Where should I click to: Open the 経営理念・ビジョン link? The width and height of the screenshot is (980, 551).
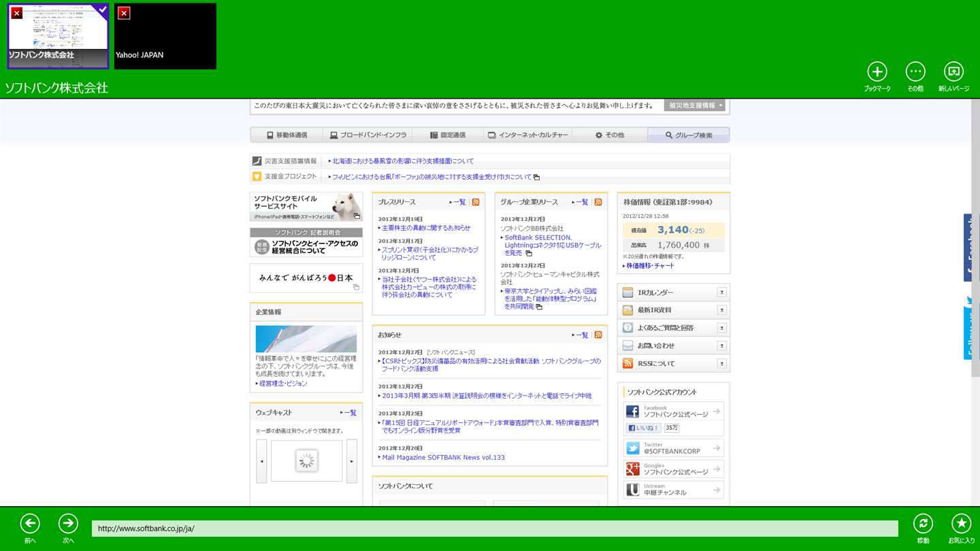point(283,384)
